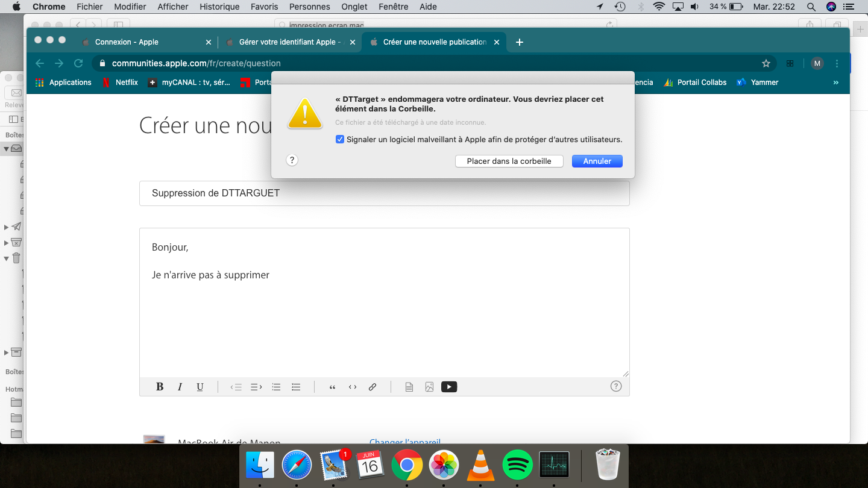Image resolution: width=868 pixels, height=488 pixels.
Task: Open Activity Monitor from the Dock
Action: 554,465
